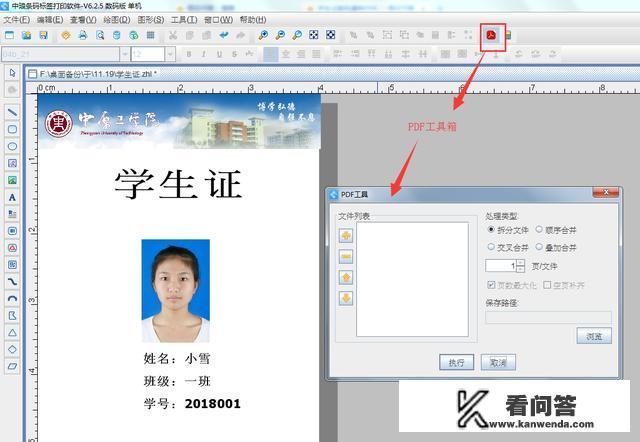640x442 pixels.
Task: Click the 取消 button
Action: tap(498, 362)
